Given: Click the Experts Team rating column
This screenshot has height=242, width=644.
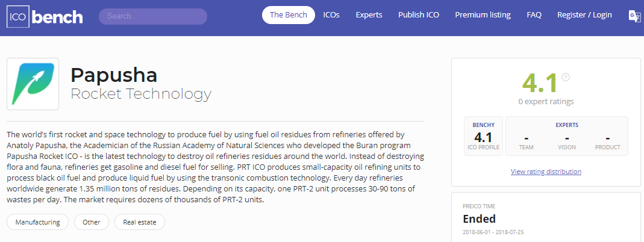Looking at the screenshot, I should click(x=526, y=140).
